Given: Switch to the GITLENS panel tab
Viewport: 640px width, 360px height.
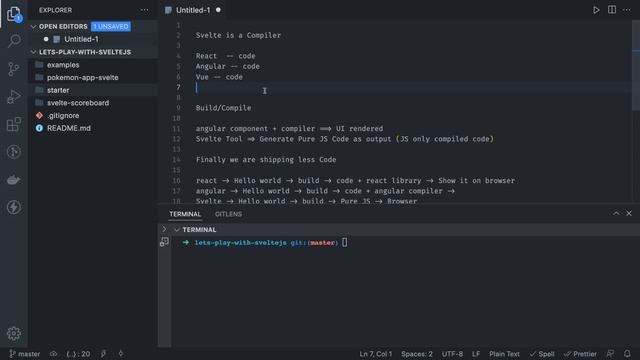Looking at the screenshot, I should click(x=229, y=214).
